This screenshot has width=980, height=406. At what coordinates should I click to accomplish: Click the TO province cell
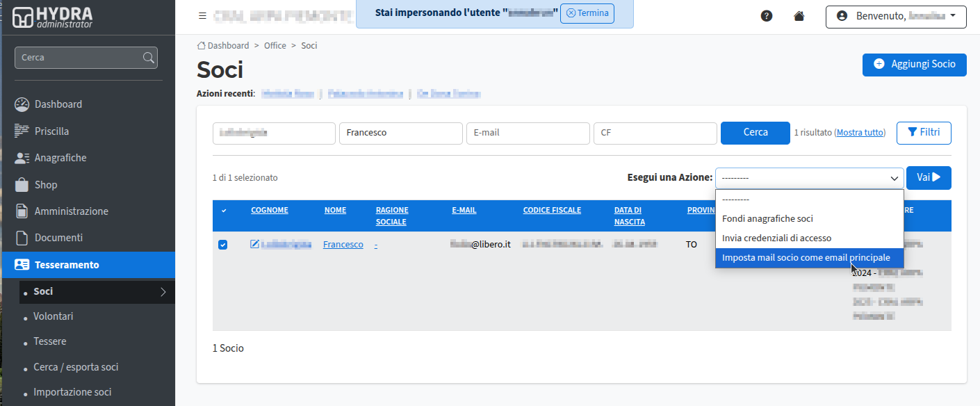pyautogui.click(x=692, y=245)
